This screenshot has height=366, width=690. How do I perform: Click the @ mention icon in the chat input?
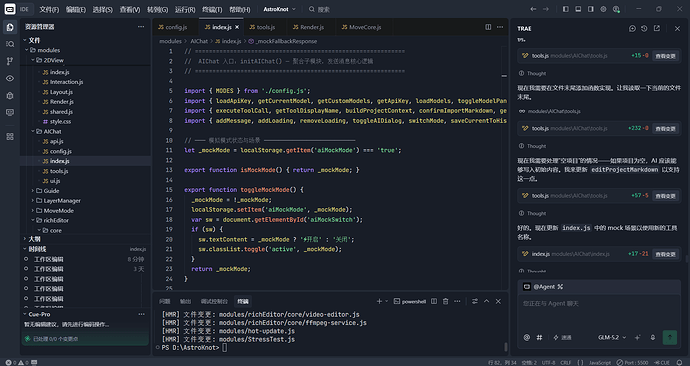click(527, 337)
